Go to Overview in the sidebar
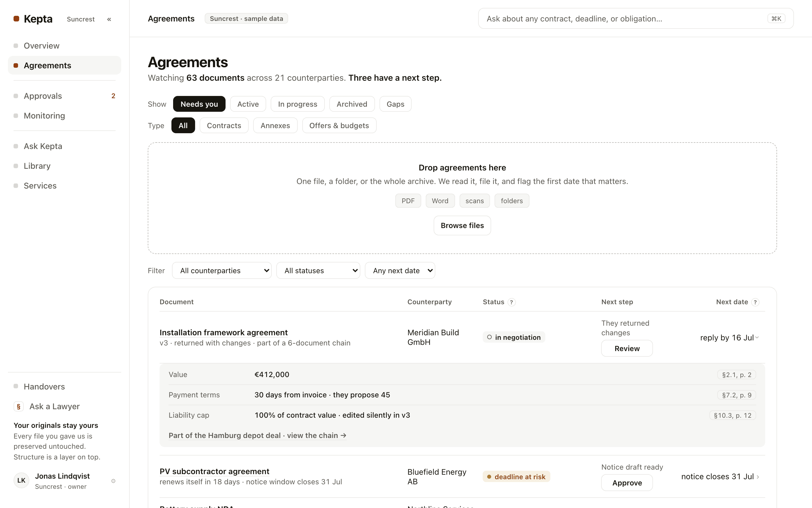 pos(64,46)
